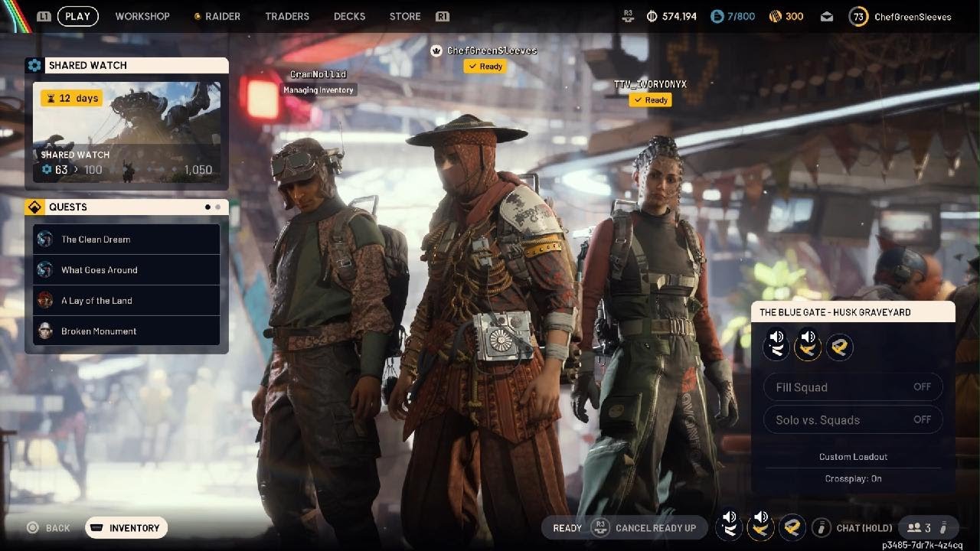Click What Goes Around quest giver portrait
Image resolution: width=980 pixels, height=551 pixels.
(x=45, y=269)
